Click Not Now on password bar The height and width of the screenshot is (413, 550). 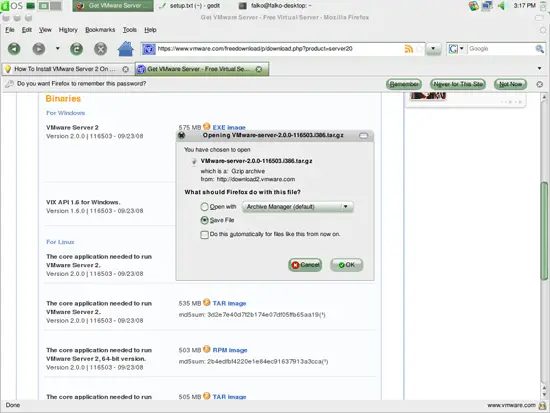tap(510, 84)
